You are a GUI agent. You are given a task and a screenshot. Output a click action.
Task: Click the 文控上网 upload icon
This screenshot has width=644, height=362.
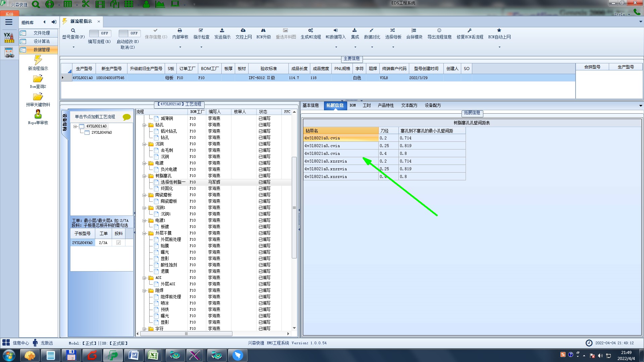pyautogui.click(x=243, y=31)
